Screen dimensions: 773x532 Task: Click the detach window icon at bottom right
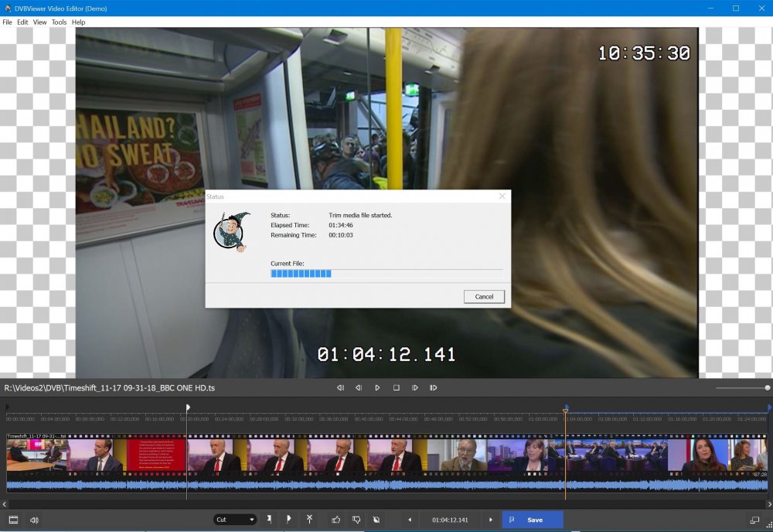click(x=754, y=520)
